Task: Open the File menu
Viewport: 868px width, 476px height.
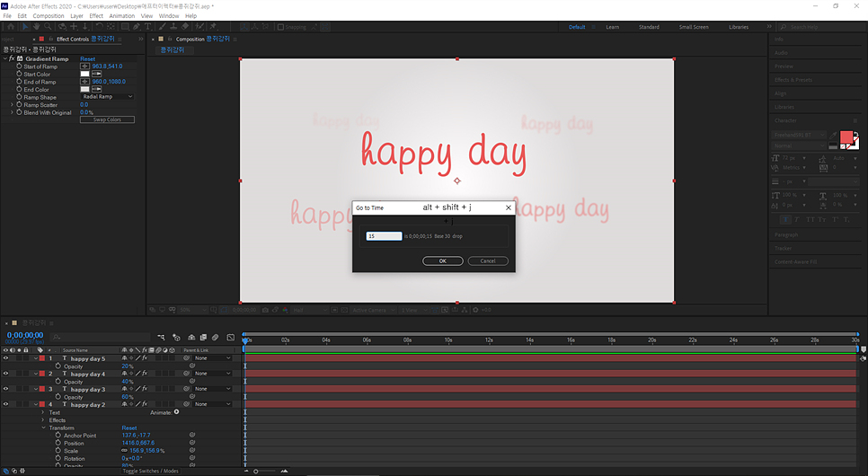Action: pyautogui.click(x=7, y=16)
